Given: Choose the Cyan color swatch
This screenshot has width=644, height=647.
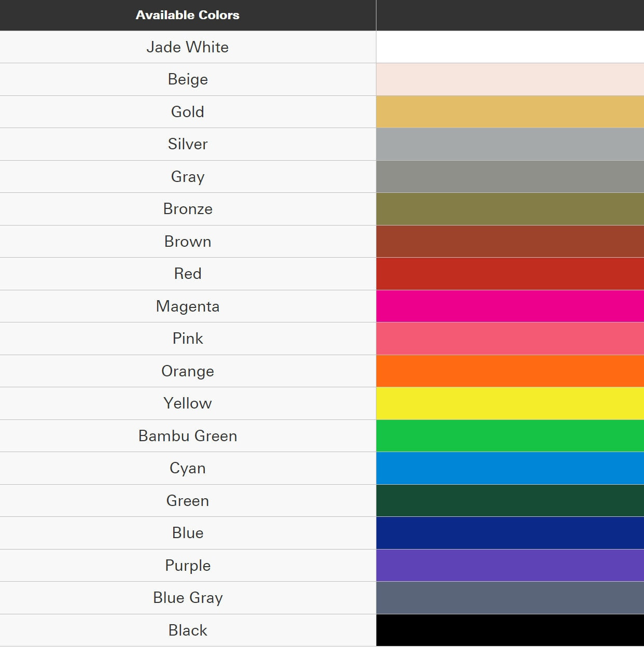Looking at the screenshot, I should pos(510,468).
